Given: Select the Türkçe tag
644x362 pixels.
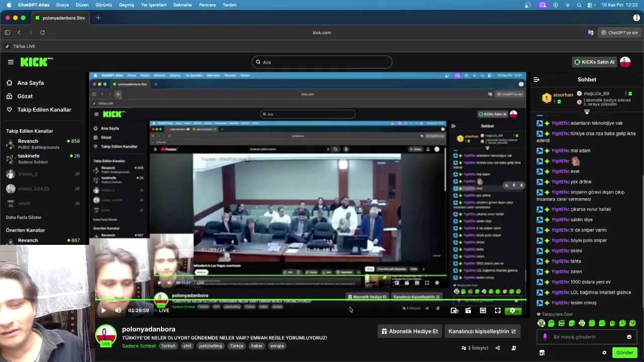Looking at the screenshot, I should click(236, 346).
